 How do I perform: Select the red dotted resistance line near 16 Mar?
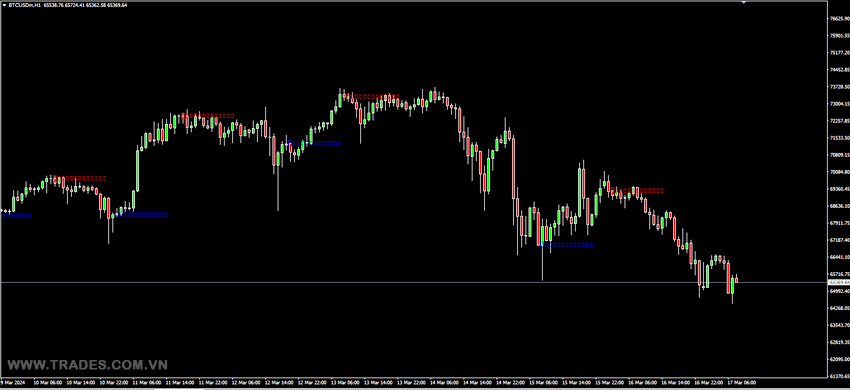point(638,190)
